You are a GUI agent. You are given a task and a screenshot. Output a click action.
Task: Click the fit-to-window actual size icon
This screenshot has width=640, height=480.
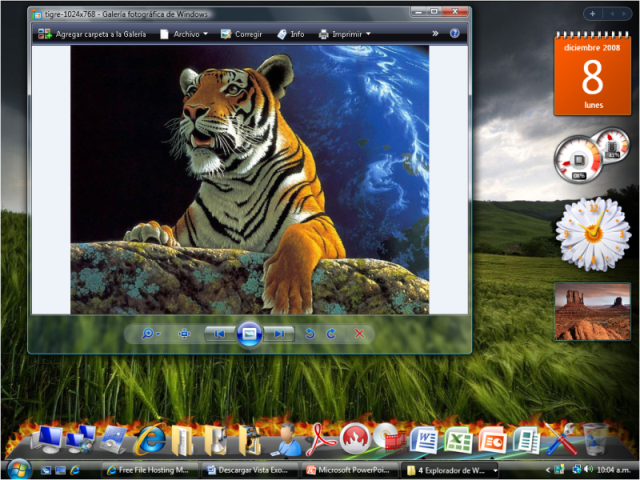[184, 333]
